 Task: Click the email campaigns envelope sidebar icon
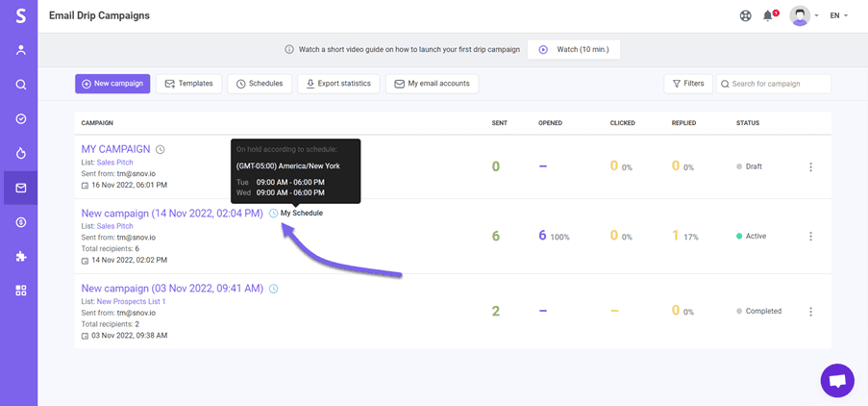[20, 188]
